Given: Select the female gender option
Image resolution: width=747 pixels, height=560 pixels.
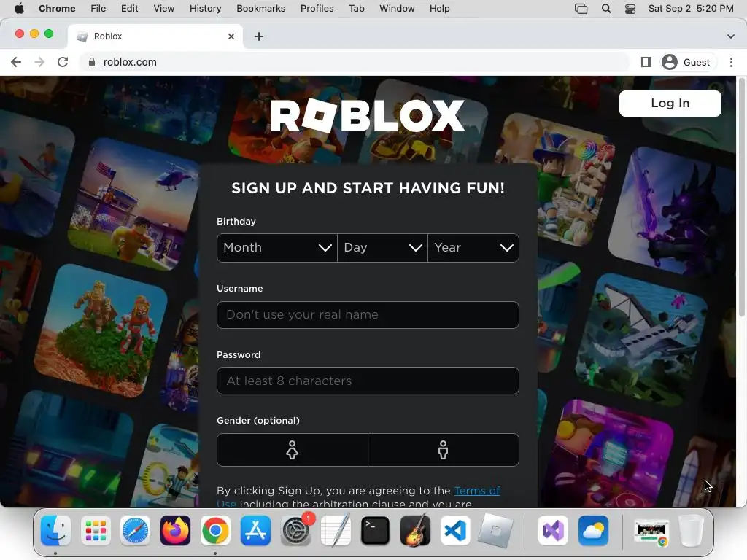Looking at the screenshot, I should (292, 449).
